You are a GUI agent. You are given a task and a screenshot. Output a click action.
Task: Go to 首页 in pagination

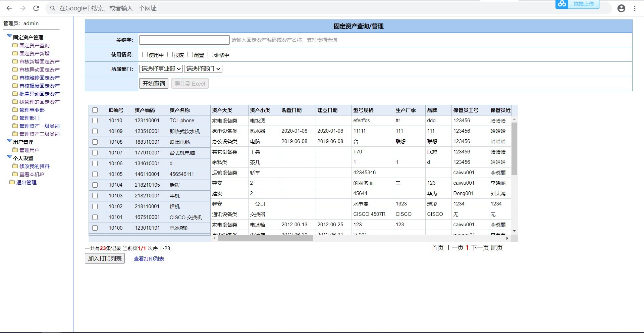click(x=438, y=248)
